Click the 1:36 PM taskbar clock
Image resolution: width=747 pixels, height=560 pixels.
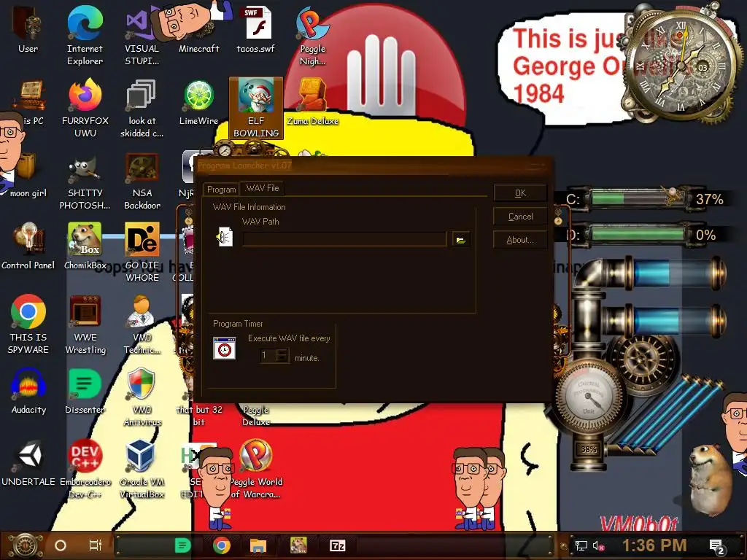click(x=654, y=545)
